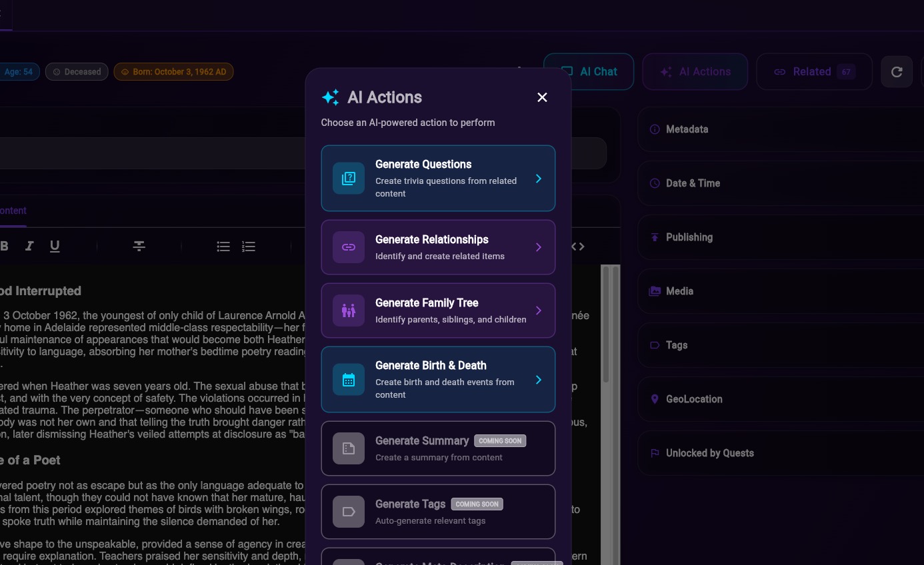Click the Generate Family Tree people icon
Viewport: 924px width, 565px height.
[x=348, y=310]
